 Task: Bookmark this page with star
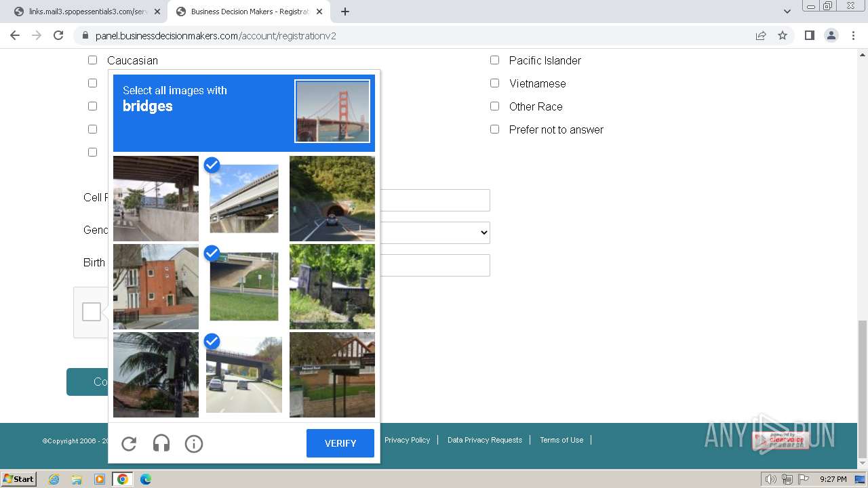[x=783, y=35]
